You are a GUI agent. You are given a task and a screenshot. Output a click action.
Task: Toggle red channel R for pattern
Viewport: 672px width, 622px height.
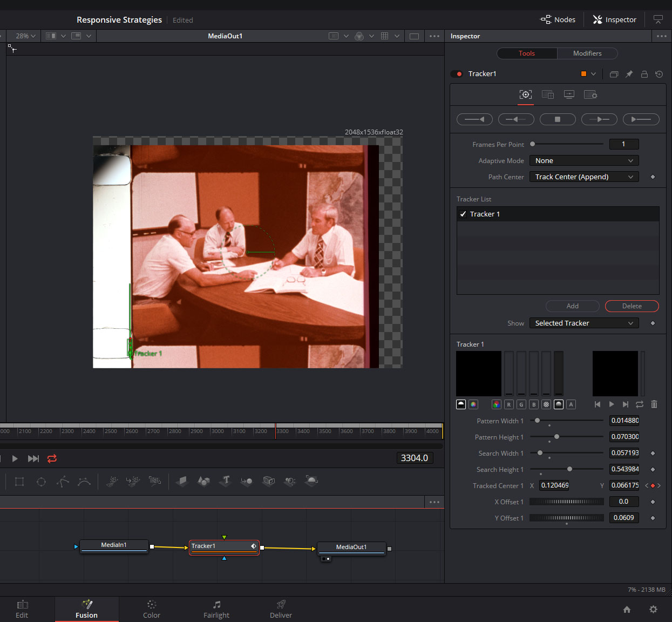click(508, 404)
